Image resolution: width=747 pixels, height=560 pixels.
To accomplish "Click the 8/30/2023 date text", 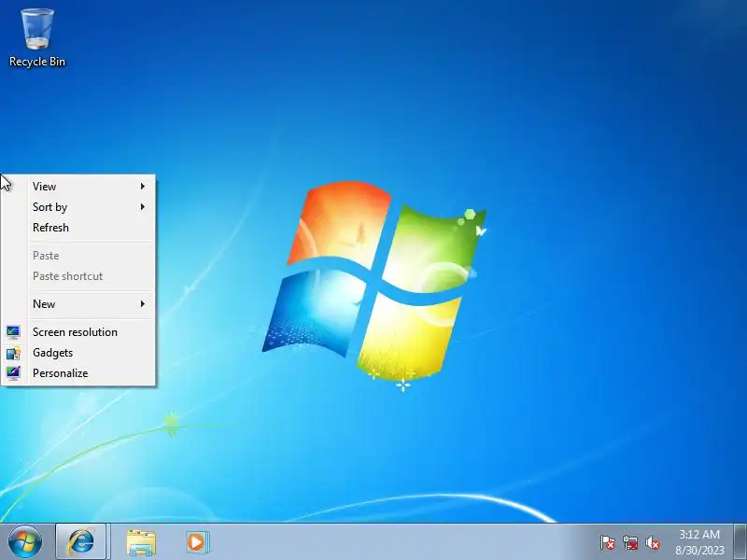I will pos(699,551).
